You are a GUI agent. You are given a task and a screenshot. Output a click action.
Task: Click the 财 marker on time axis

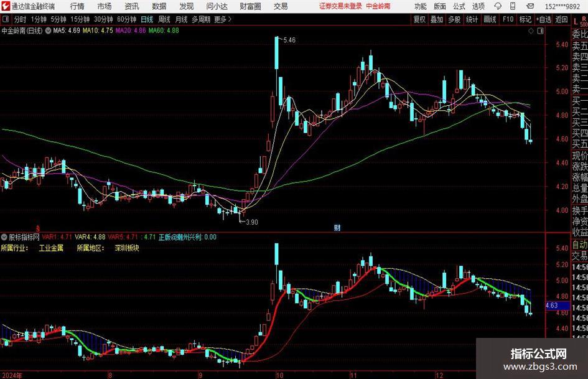(x=337, y=228)
